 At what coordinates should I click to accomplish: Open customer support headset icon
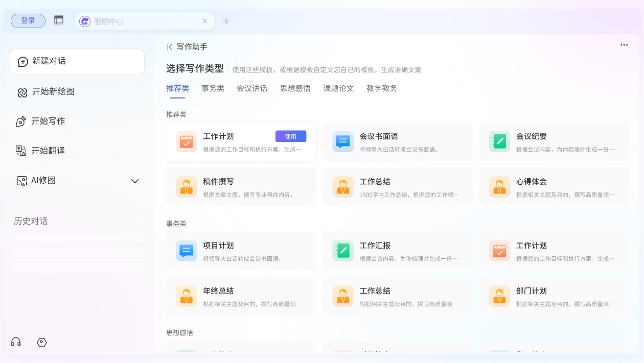point(16,342)
